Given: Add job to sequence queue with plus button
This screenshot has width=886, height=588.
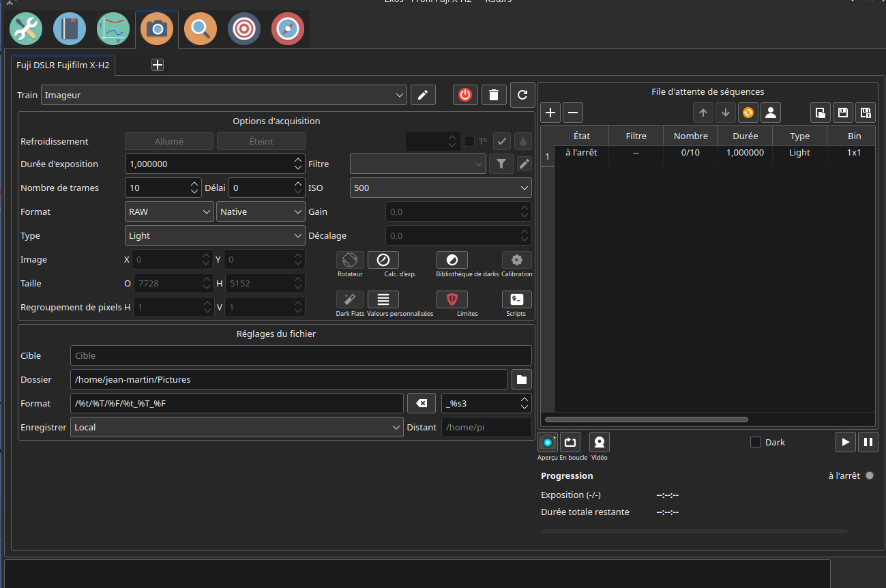Looking at the screenshot, I should (551, 113).
